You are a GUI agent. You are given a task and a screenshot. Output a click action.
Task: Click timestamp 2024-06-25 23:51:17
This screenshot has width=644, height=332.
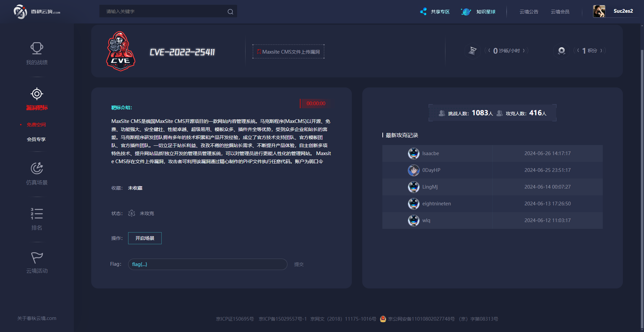547,170
